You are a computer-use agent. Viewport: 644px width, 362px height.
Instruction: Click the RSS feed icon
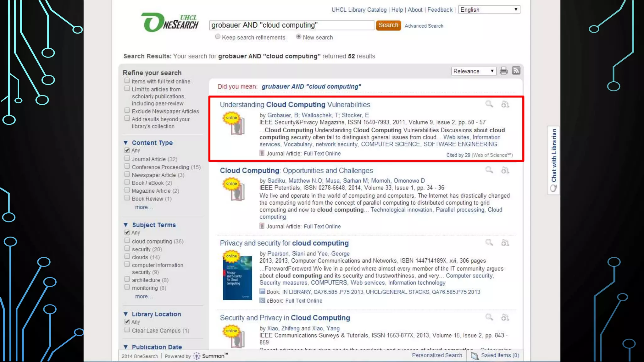(x=516, y=71)
